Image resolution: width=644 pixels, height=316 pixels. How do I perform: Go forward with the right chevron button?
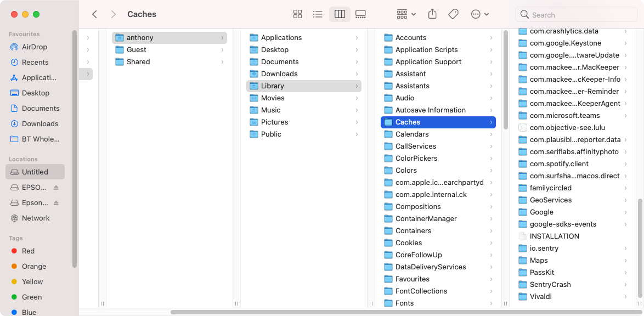(x=114, y=14)
